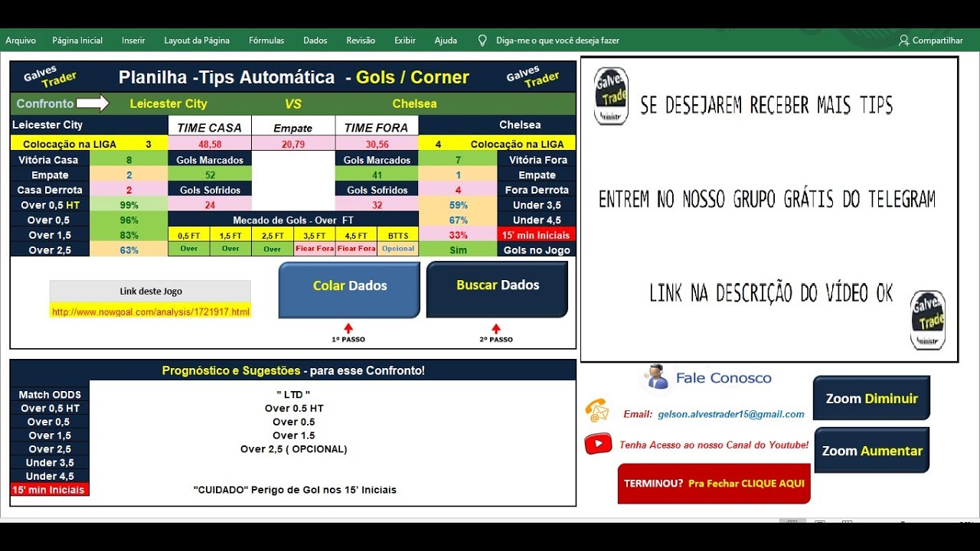Select the 'Vitória Fora' label cell
This screenshot has height=551, width=980.
(537, 160)
